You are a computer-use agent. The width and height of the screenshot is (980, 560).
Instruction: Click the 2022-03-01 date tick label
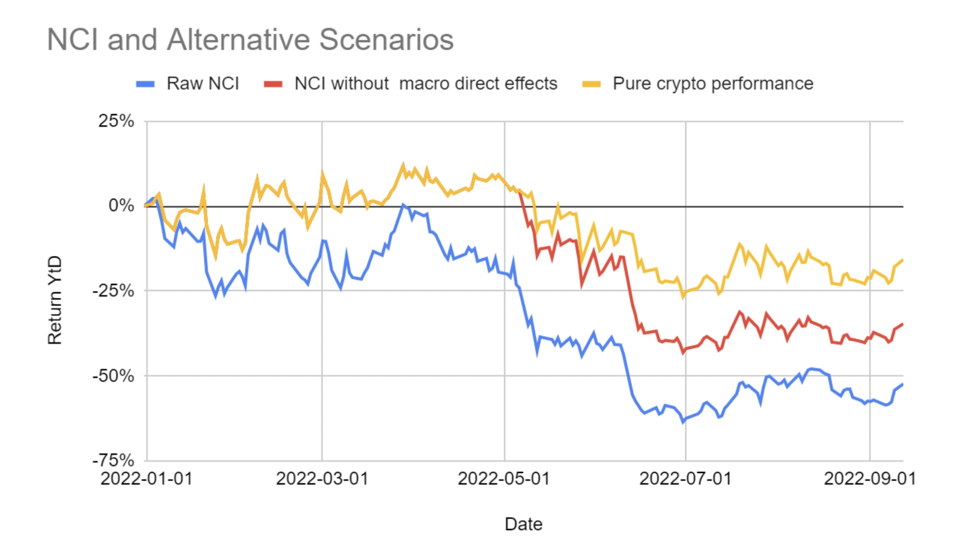(x=322, y=479)
